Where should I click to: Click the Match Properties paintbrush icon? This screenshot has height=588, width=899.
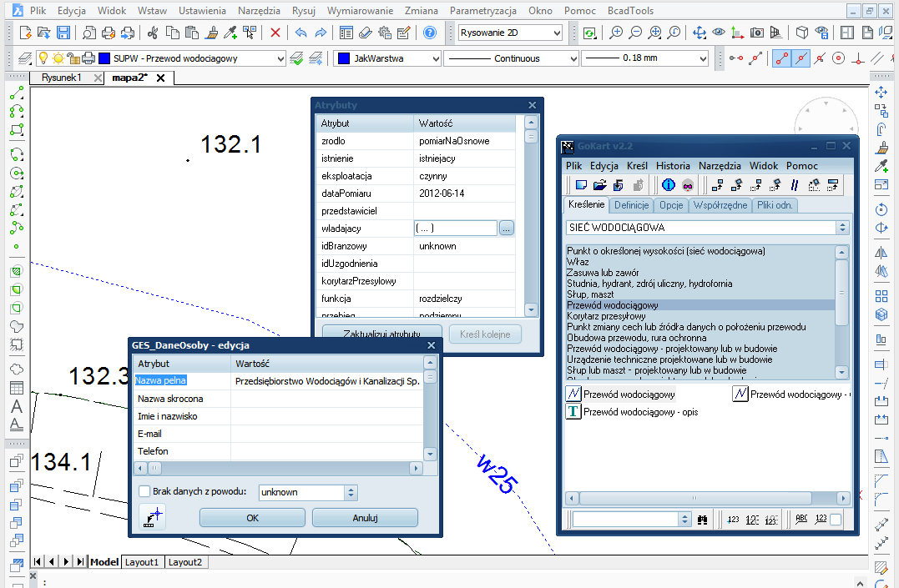point(211,33)
